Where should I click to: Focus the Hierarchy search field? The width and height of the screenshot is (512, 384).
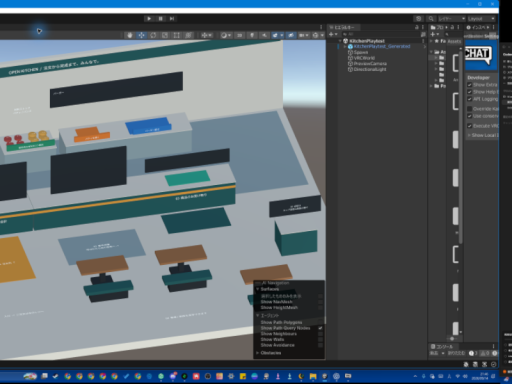[380, 34]
